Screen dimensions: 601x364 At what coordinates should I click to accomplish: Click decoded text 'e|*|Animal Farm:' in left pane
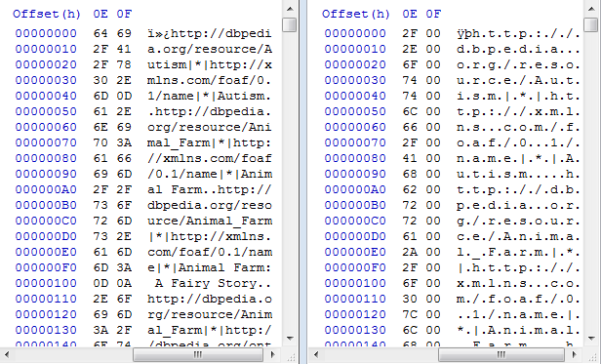point(210,267)
